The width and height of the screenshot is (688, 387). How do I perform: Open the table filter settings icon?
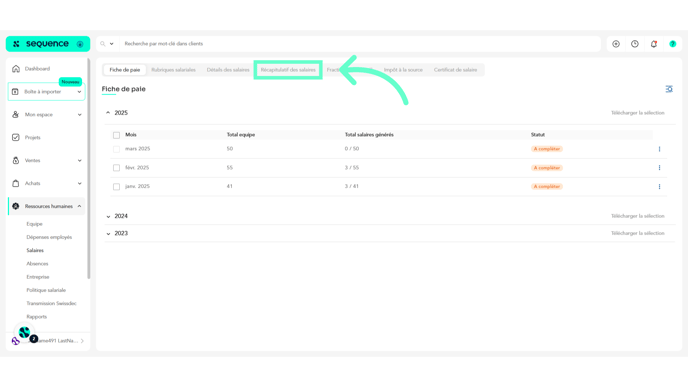pos(669,89)
